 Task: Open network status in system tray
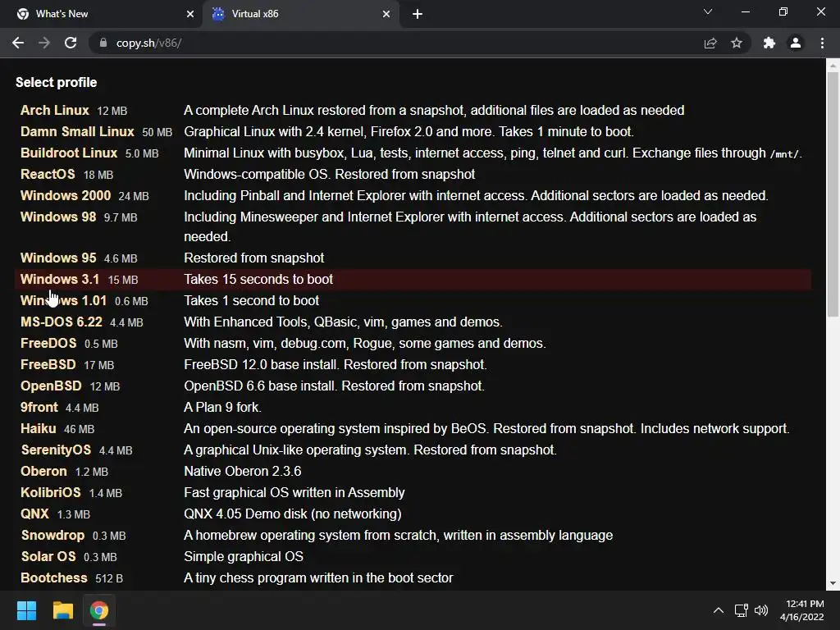(742, 610)
